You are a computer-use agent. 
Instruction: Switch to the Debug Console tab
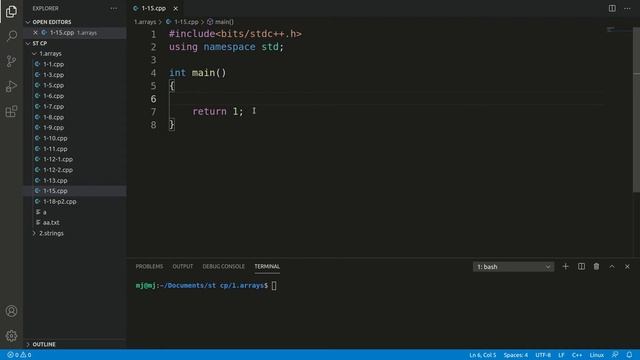[x=223, y=266]
